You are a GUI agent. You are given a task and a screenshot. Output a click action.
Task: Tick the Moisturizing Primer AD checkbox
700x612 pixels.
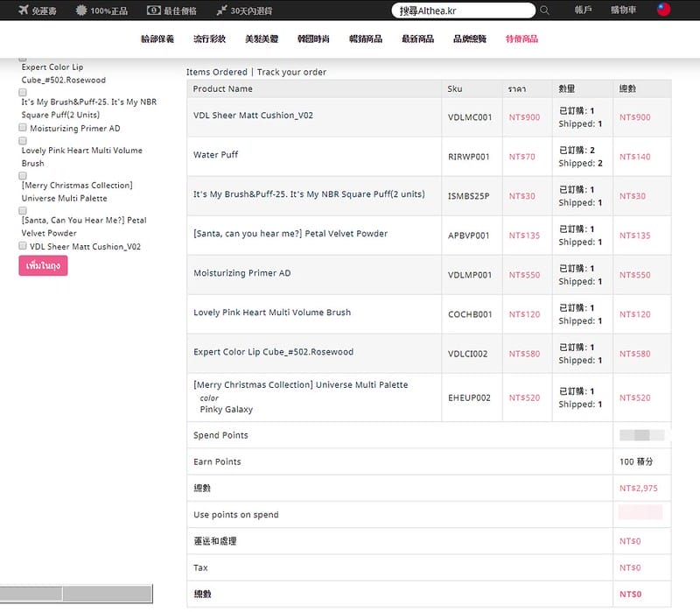(23, 128)
